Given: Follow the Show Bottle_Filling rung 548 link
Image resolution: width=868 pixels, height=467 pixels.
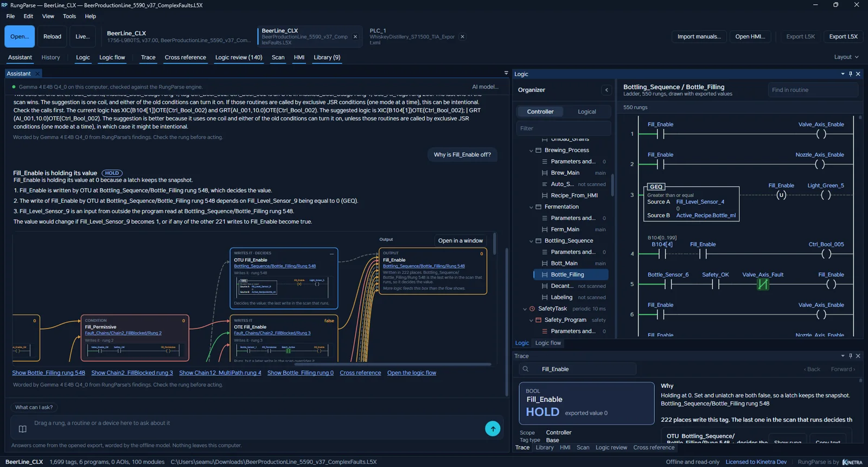Looking at the screenshot, I should click(49, 373).
